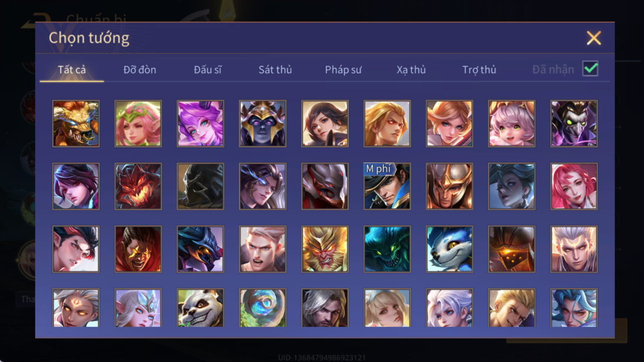Open the Trợ thủ tab

479,70
